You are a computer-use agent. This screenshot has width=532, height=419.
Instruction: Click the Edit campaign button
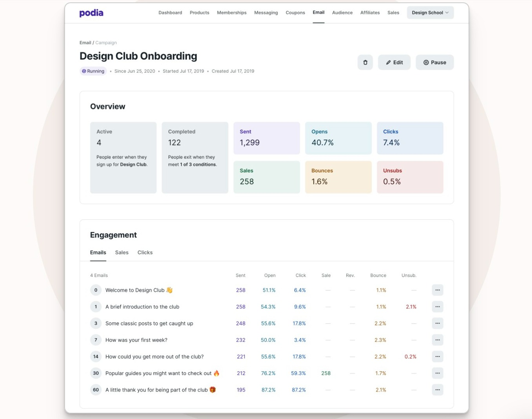tap(394, 62)
